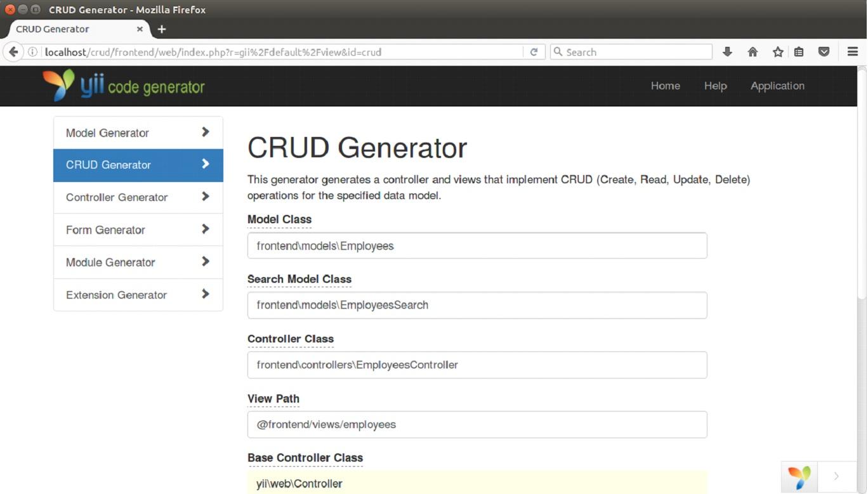Open a new tab with plus button
This screenshot has height=494, width=868.
[x=162, y=29]
